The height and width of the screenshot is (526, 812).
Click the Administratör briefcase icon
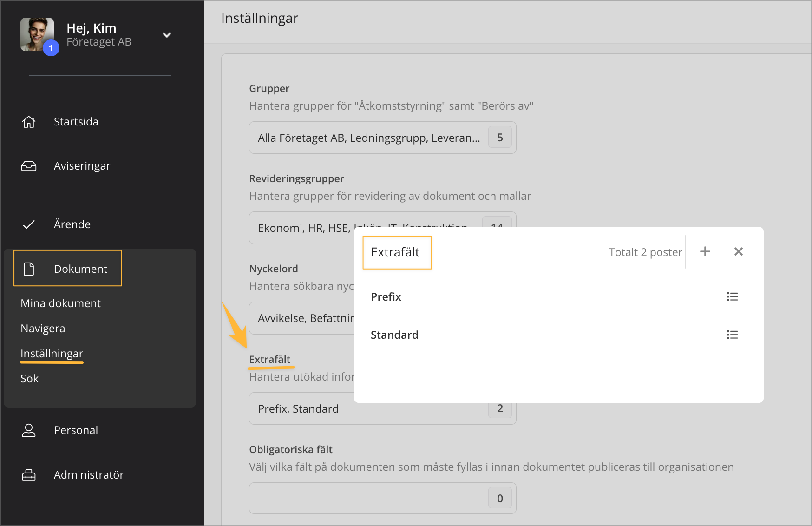pos(29,475)
